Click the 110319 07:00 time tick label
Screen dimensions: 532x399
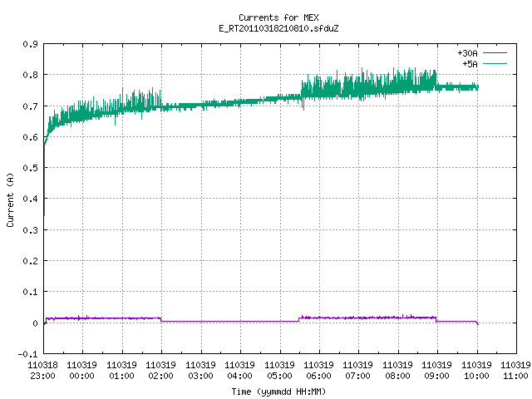[x=358, y=371]
